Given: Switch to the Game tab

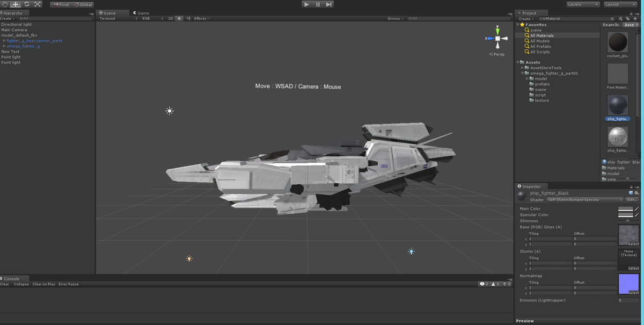Looking at the screenshot, I should tap(141, 13).
